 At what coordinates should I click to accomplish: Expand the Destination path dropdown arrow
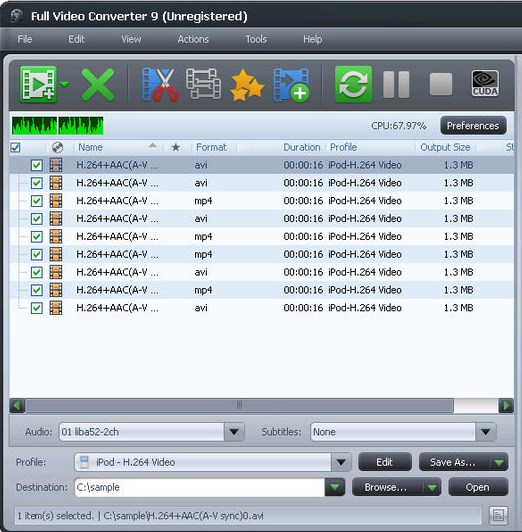point(335,487)
